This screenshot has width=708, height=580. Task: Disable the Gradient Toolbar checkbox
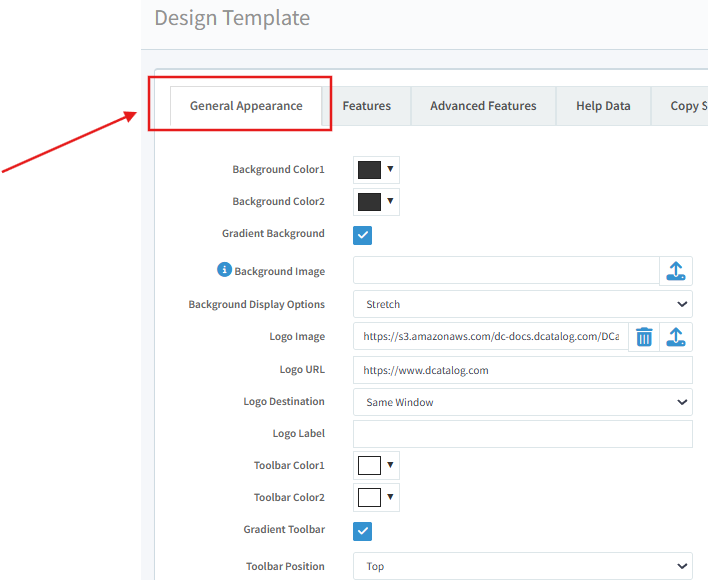point(363,531)
